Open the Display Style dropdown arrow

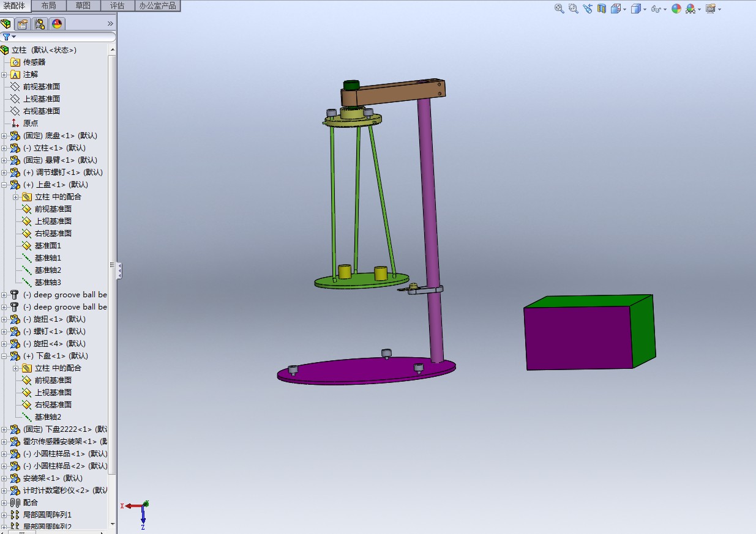tap(645, 9)
